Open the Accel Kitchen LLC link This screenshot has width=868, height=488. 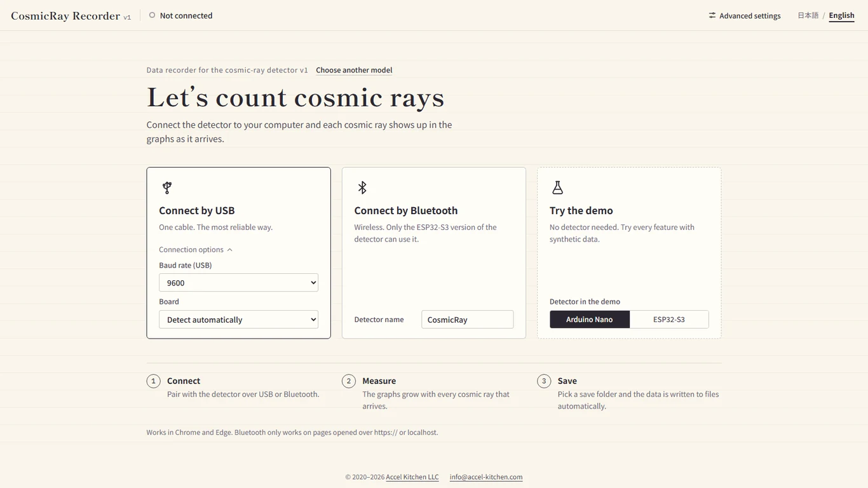(x=412, y=477)
